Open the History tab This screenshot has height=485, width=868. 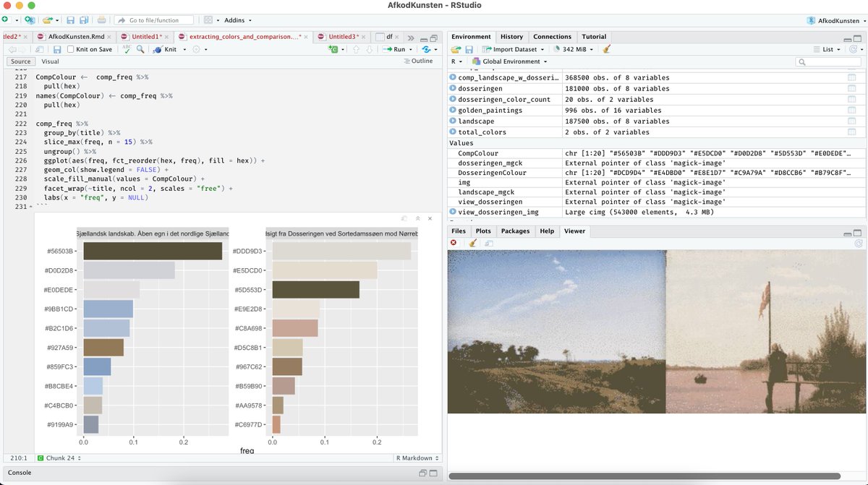coord(511,36)
